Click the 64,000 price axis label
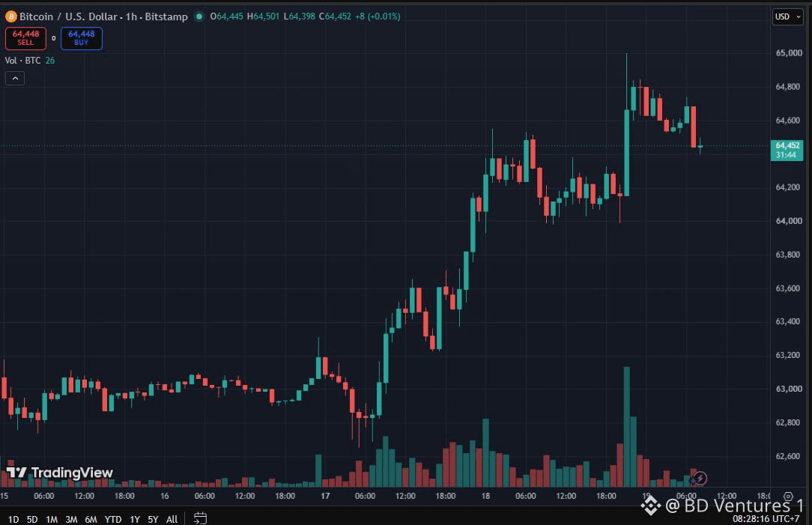The image size is (812, 525). tap(789, 221)
